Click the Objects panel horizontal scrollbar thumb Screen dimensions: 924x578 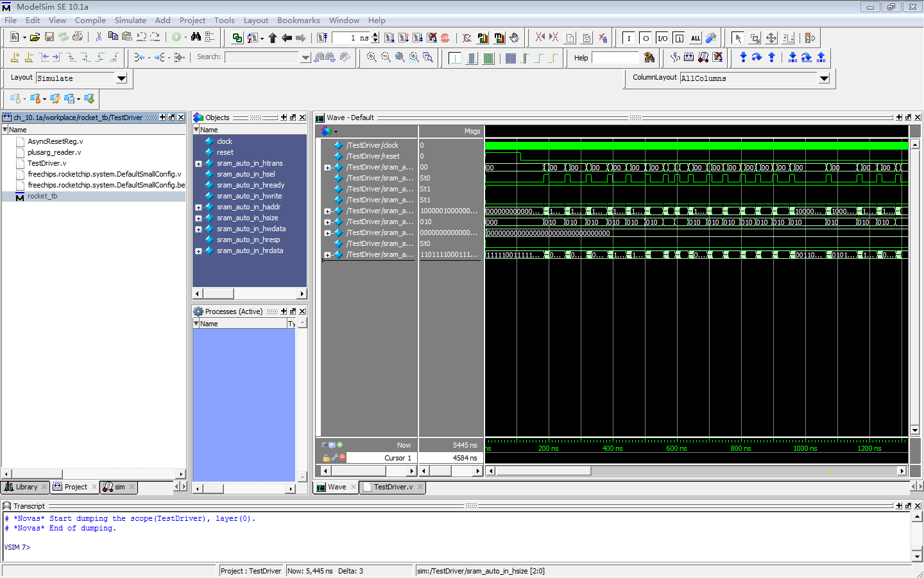click(219, 293)
